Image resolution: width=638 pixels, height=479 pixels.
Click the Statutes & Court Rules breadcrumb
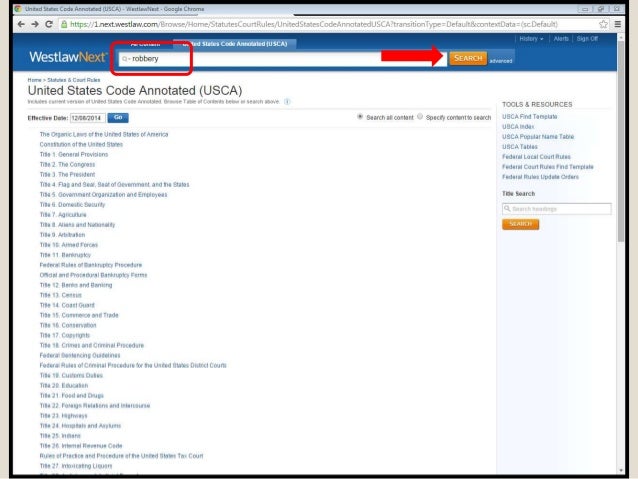74,80
